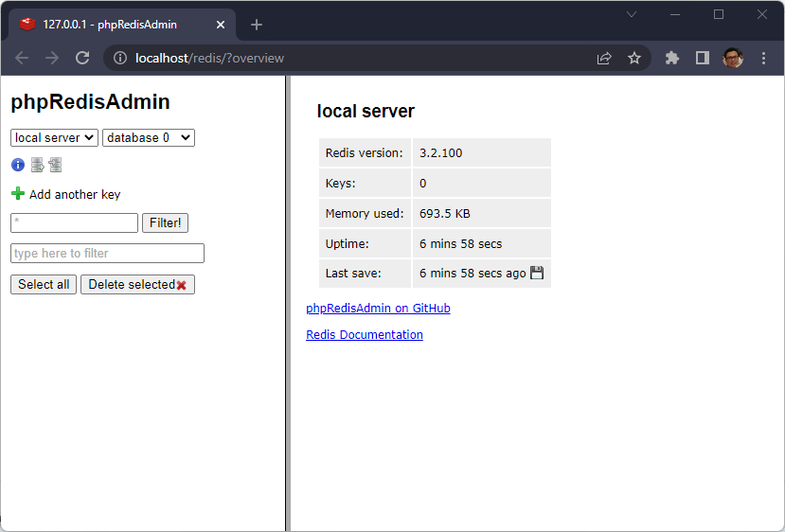This screenshot has width=785, height=532.
Task: Open the tab search chevron
Action: click(632, 14)
